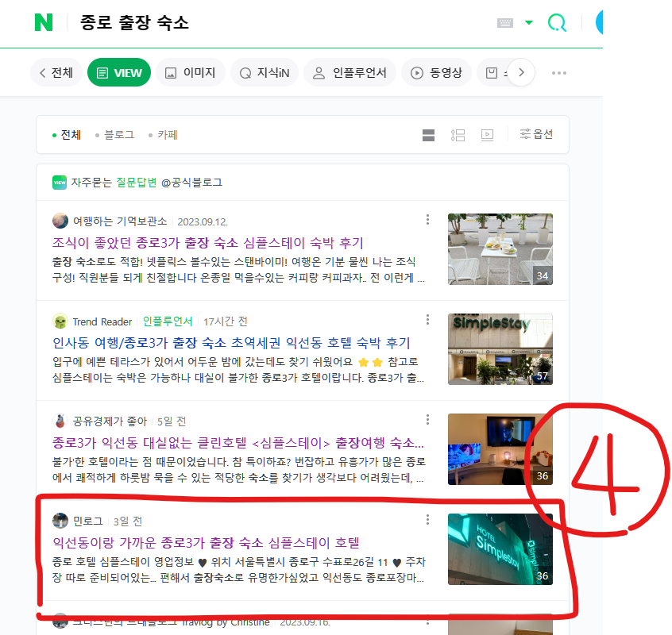The image size is (672, 635).
Task: Open more options for 여행하는 기억보관소 post
Action: tap(427, 220)
